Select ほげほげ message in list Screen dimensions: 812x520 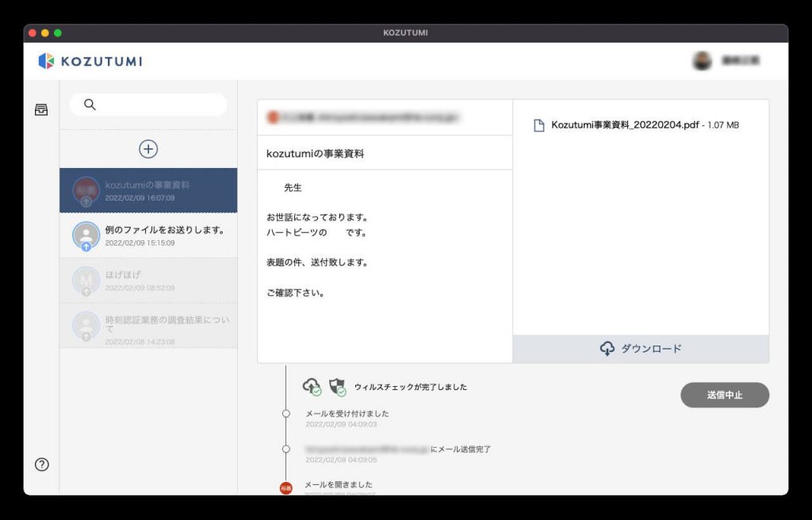point(148,280)
